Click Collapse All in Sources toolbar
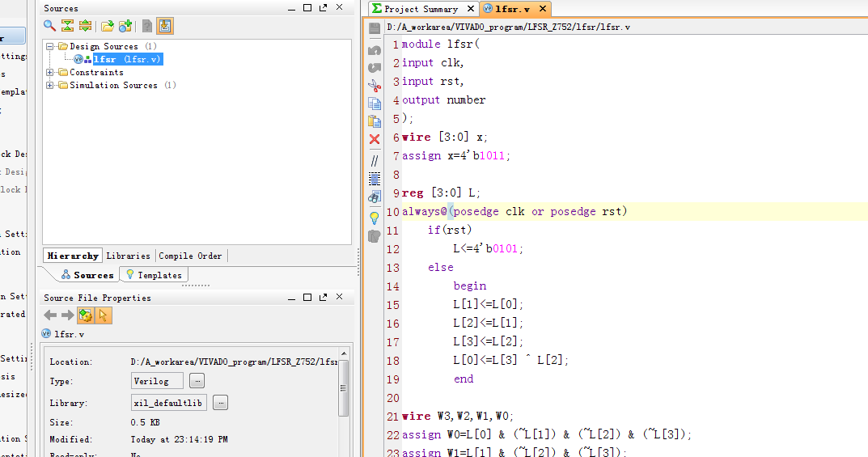The width and height of the screenshot is (868, 457). [x=68, y=27]
